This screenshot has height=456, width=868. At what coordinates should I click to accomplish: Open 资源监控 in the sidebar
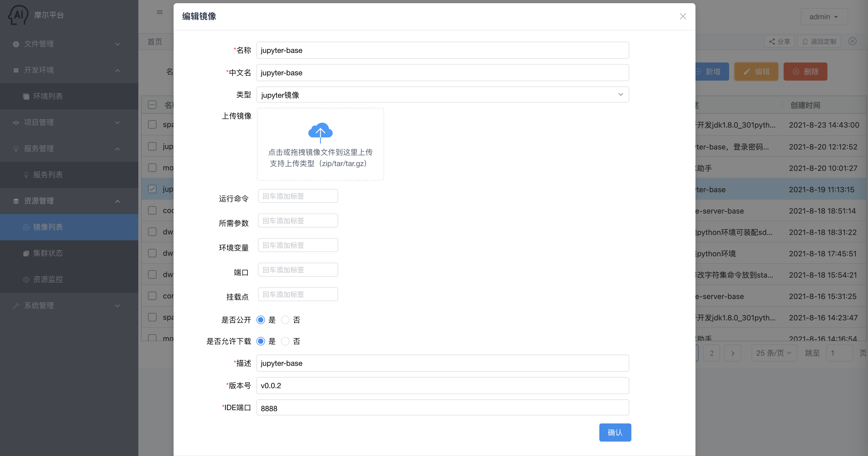tap(69, 279)
